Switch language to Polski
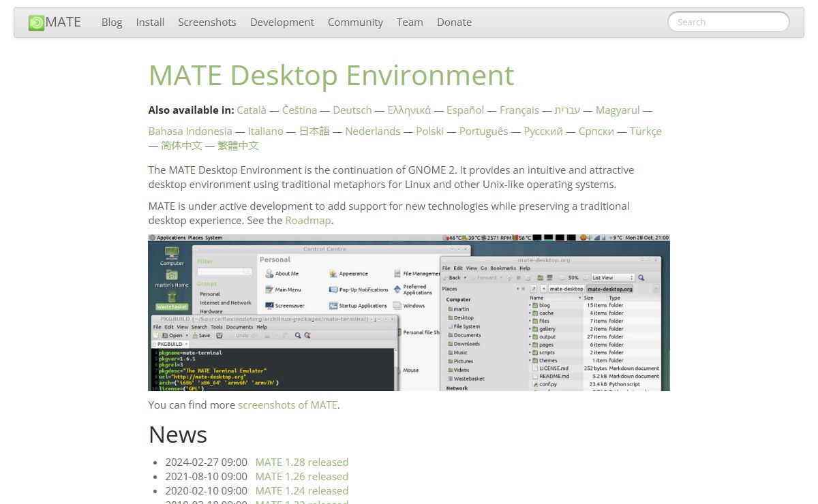The width and height of the screenshot is (818, 504). tap(430, 131)
